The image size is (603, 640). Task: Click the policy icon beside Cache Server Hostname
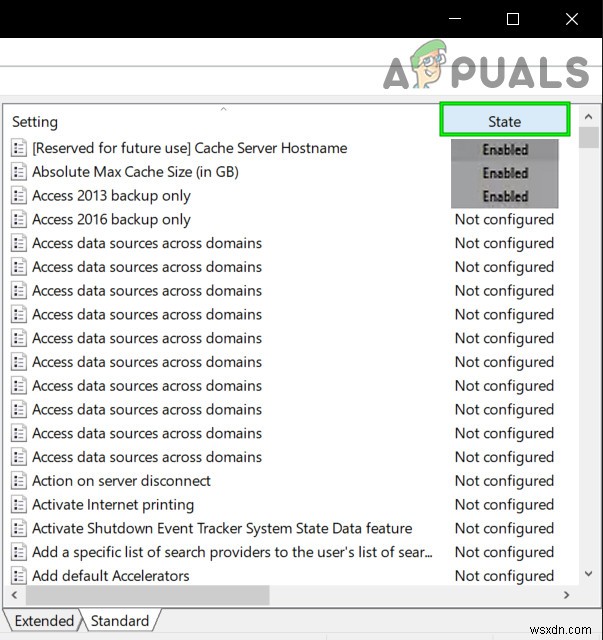(19, 148)
